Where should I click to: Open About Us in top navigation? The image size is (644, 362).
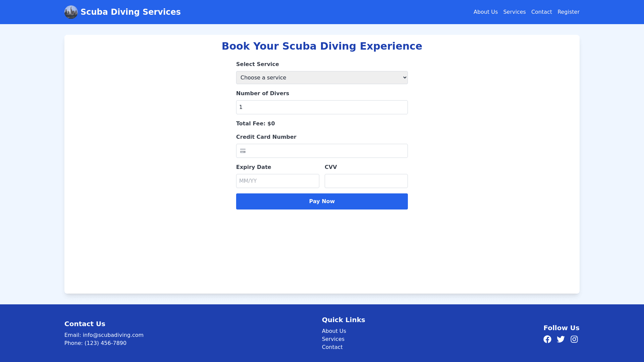[x=485, y=12]
